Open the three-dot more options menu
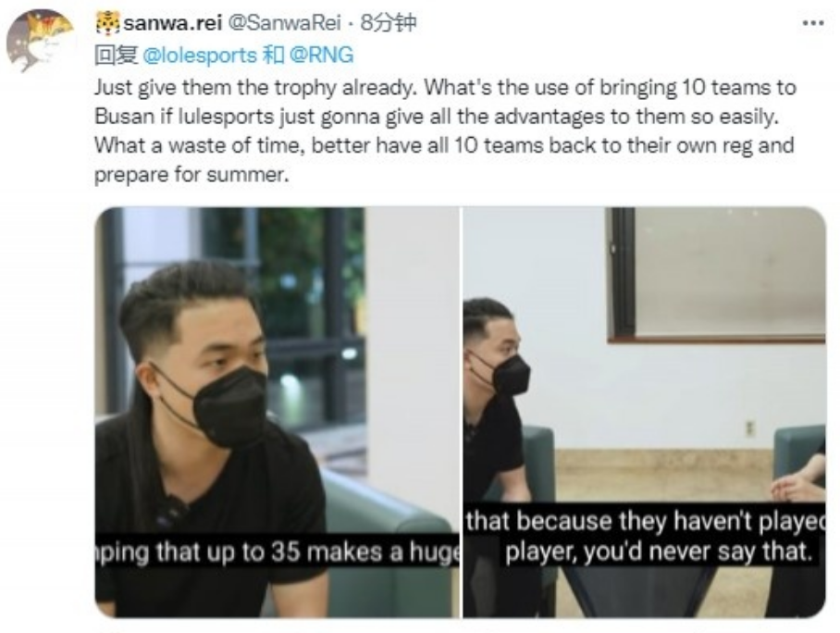This screenshot has height=633, width=840. click(x=813, y=23)
